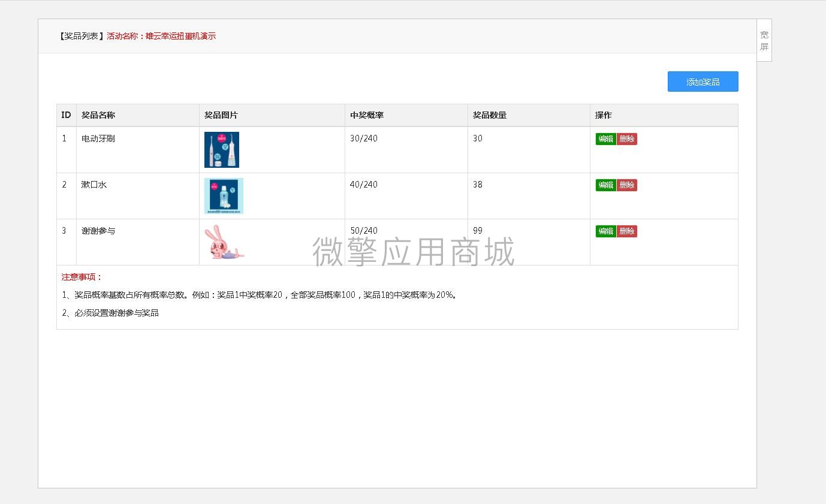826x504 pixels.
Task: Select the ID column header
Action: click(66, 115)
